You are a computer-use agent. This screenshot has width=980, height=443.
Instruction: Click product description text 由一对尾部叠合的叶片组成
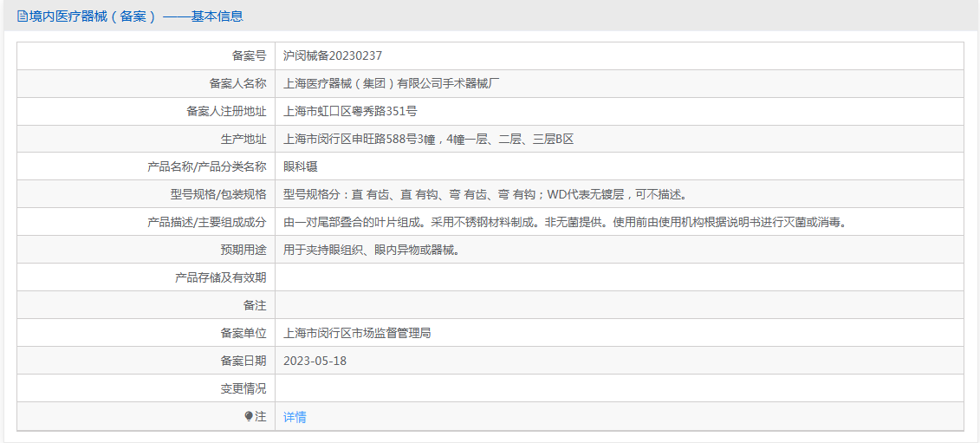[x=566, y=222]
